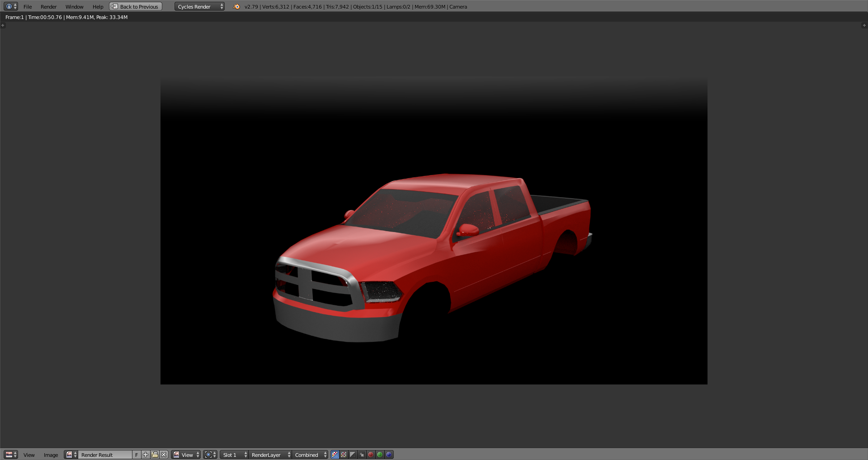Toggle Alpha channel display

353,455
